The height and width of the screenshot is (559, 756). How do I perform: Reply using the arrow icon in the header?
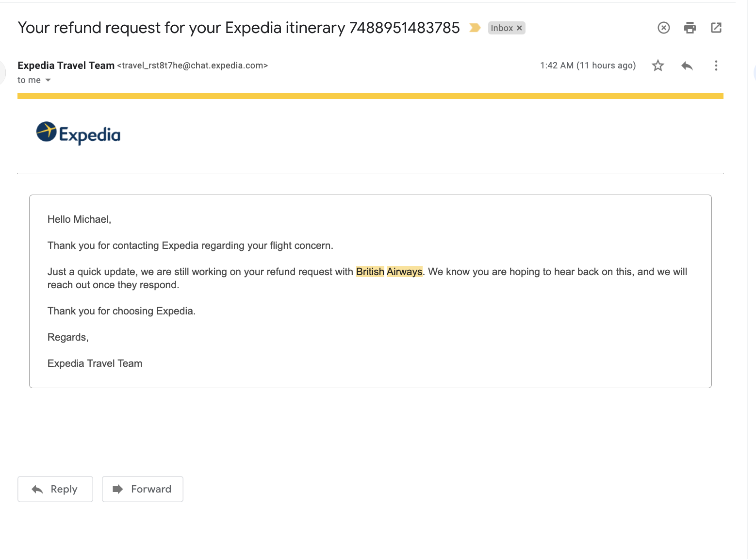pyautogui.click(x=687, y=65)
